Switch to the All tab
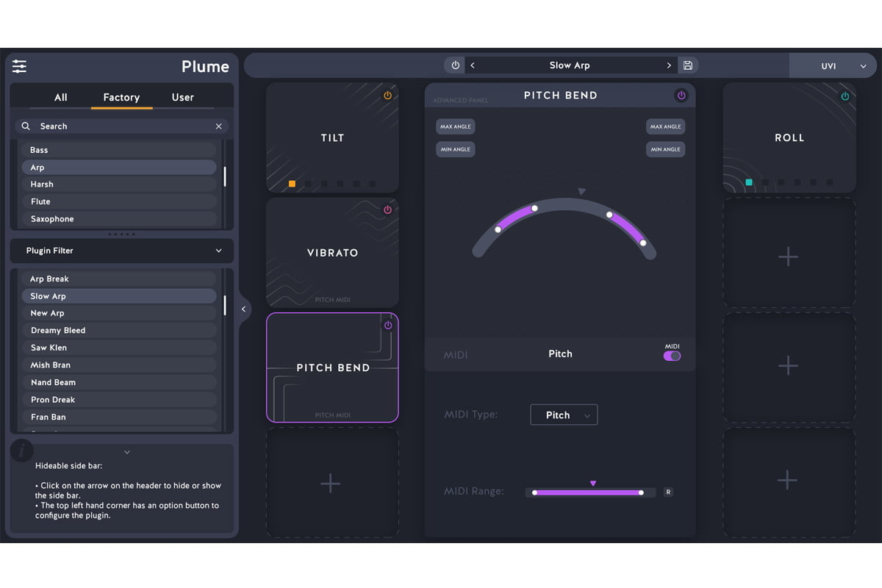The height and width of the screenshot is (588, 882). (x=61, y=97)
